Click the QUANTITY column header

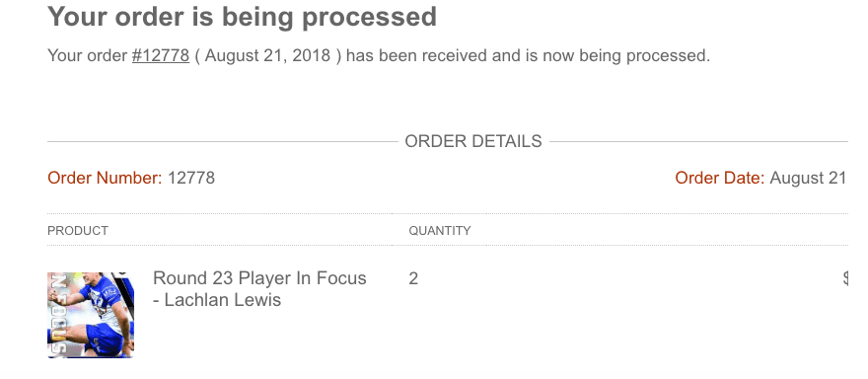(440, 231)
